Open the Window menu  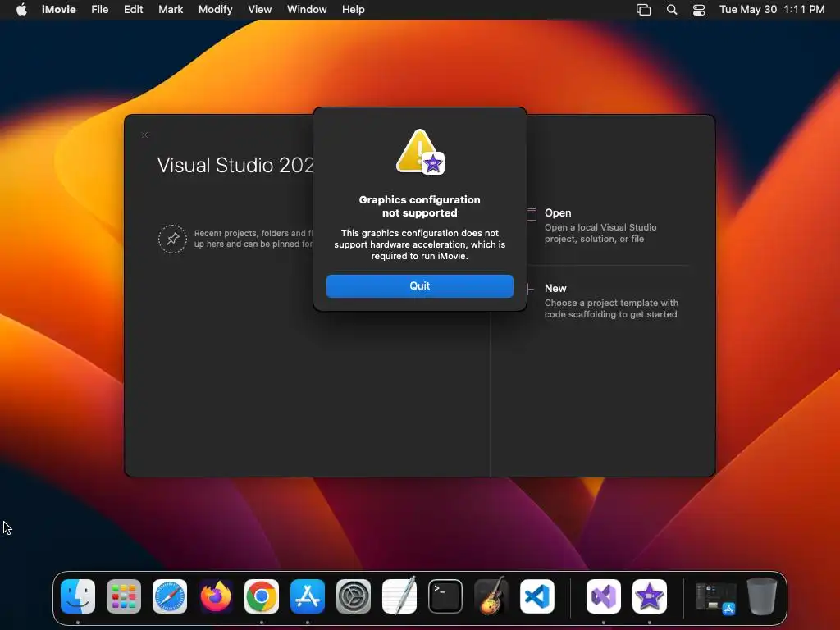[x=307, y=10]
